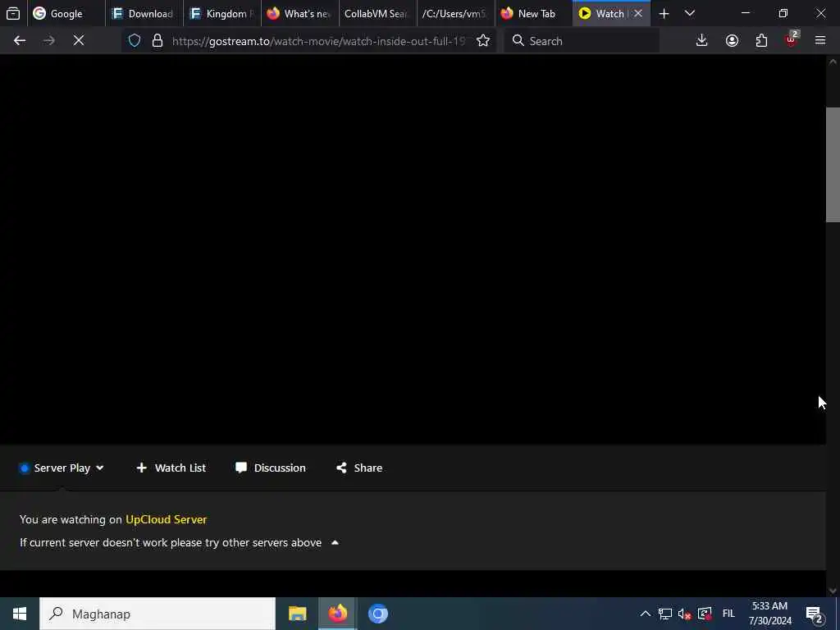The image size is (840, 630).
Task: Close the active Watch tab
Action: click(638, 13)
